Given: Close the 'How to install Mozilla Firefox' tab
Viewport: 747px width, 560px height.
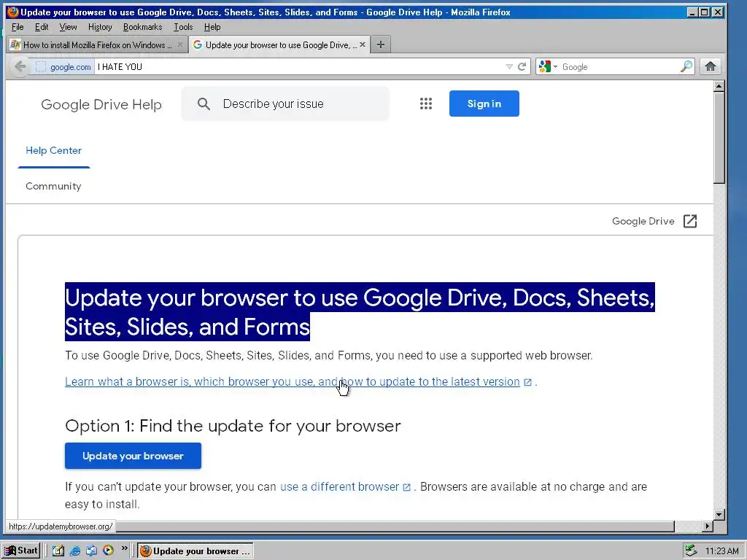Looking at the screenshot, I should [x=179, y=44].
